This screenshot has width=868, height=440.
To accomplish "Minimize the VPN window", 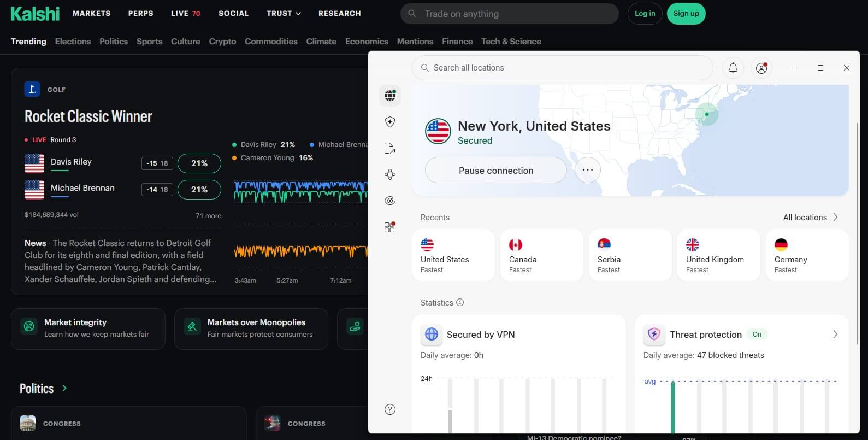I will (x=794, y=68).
